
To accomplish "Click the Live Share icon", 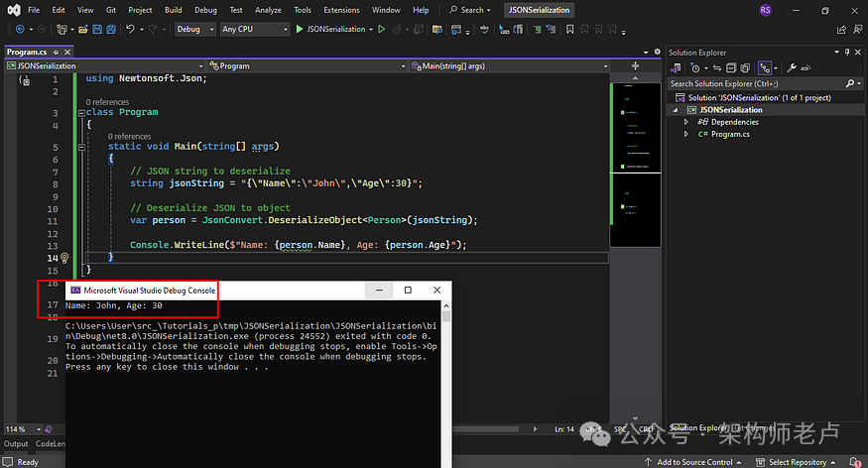I will (841, 30).
